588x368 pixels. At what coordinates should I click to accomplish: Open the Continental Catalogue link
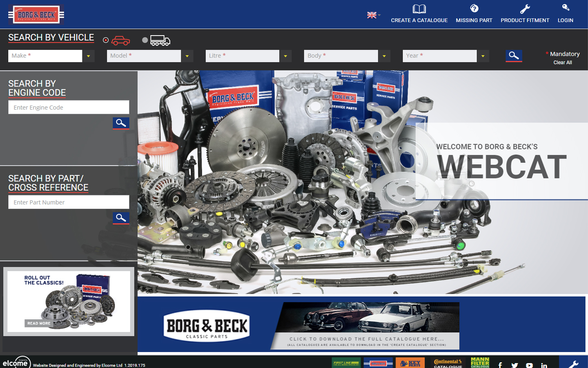click(x=448, y=364)
